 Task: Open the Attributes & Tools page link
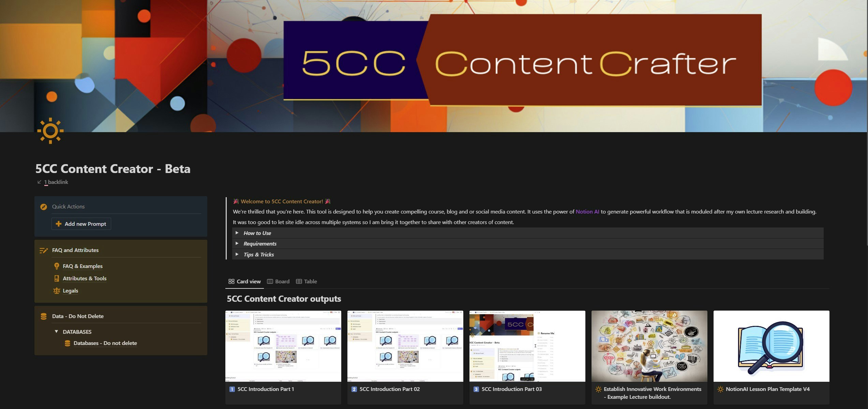pyautogui.click(x=85, y=279)
